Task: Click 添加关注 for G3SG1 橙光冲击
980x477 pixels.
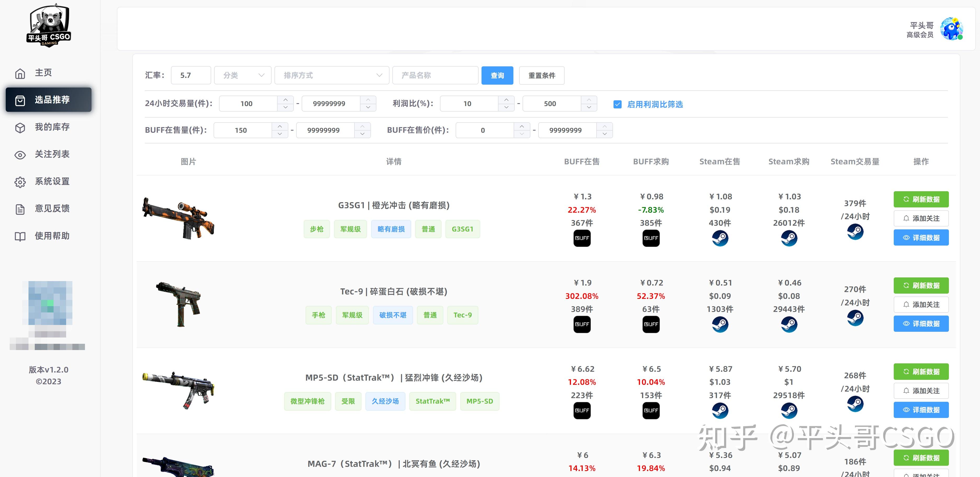Action: tap(921, 219)
